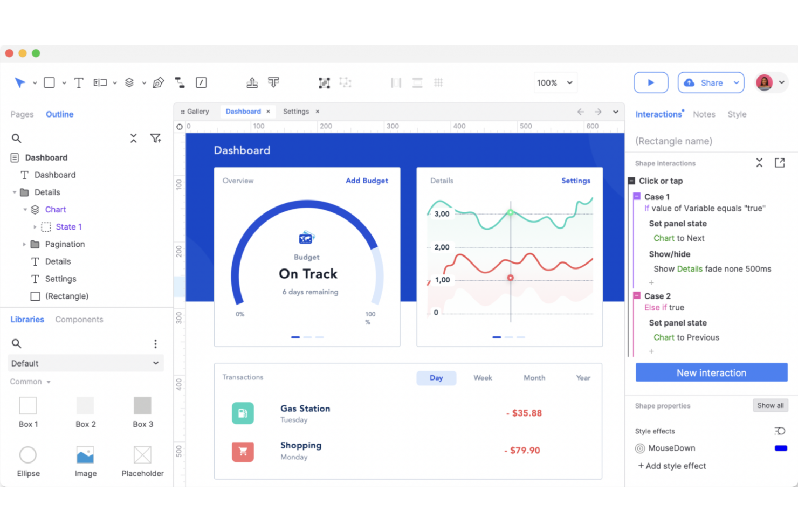This screenshot has width=798, height=532.
Task: Select the Dashboard page in outline
Action: coord(46,157)
